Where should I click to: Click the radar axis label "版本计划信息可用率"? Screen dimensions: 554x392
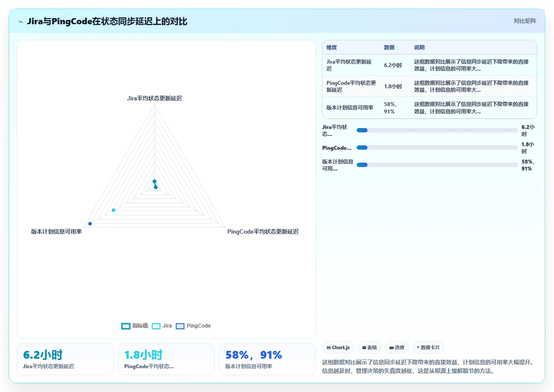click(56, 231)
